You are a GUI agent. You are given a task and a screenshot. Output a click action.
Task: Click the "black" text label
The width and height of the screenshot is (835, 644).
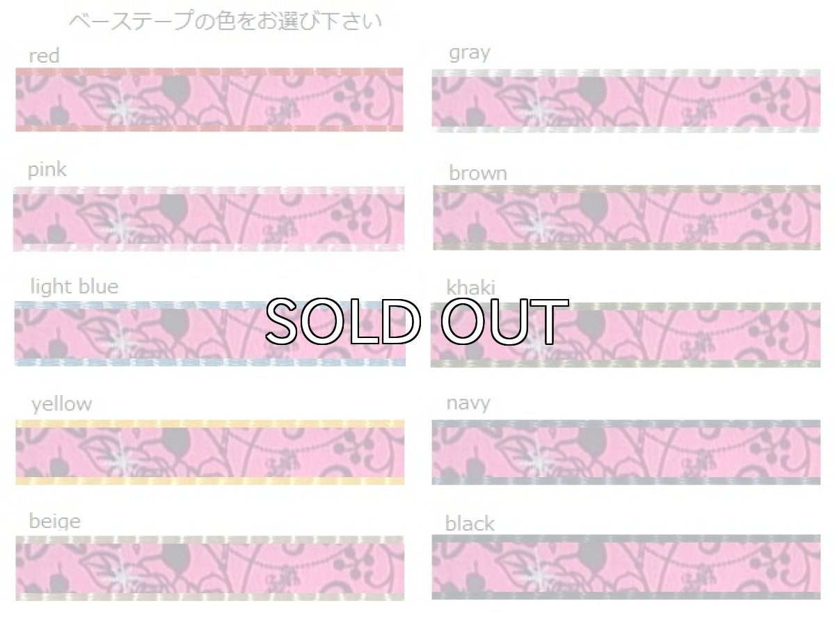470,523
